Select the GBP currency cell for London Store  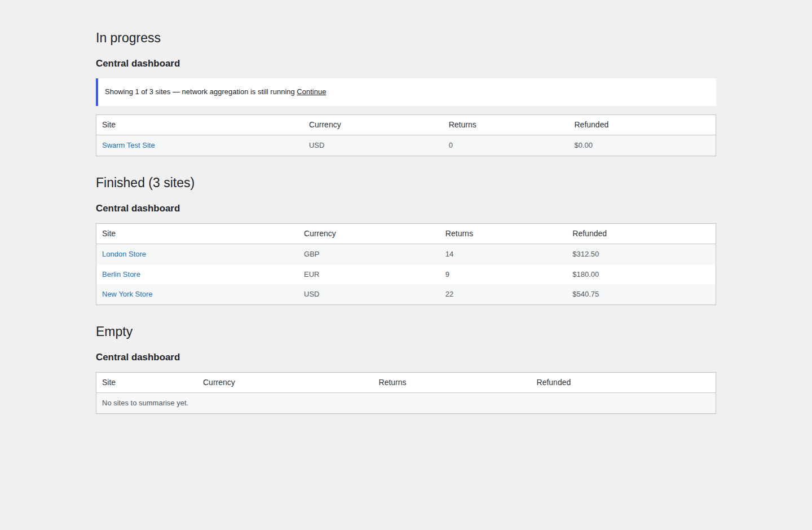click(x=312, y=254)
